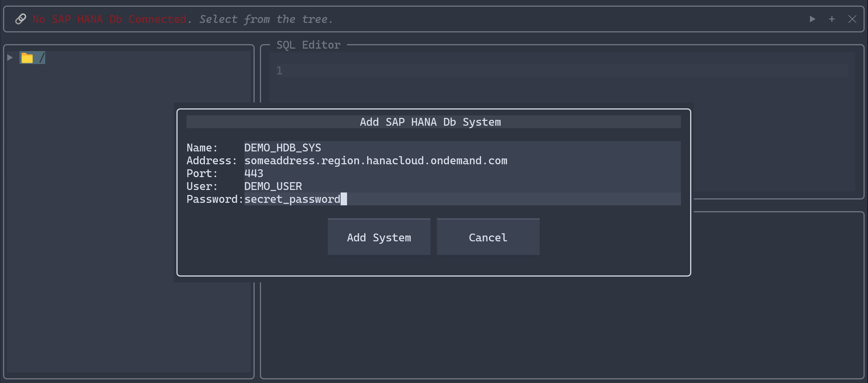The width and height of the screenshot is (868, 383).
Task: Run query with the play icon
Action: coord(812,19)
